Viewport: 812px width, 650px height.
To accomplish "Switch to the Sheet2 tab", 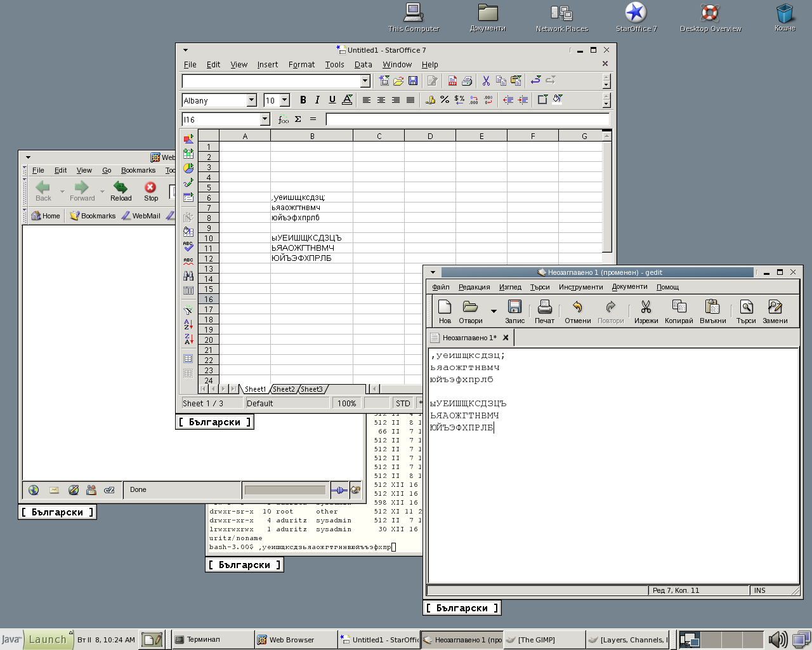I will (284, 389).
